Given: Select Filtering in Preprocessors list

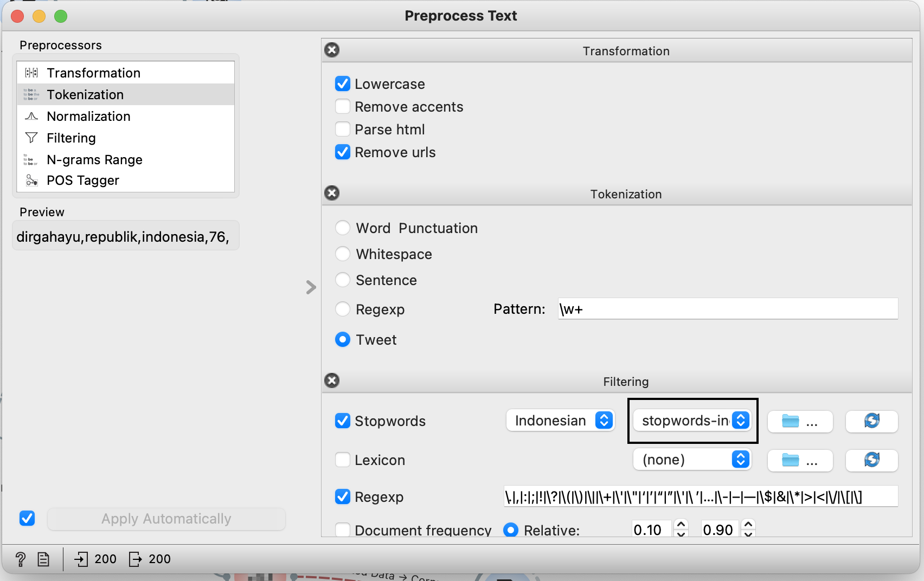Looking at the screenshot, I should click(x=126, y=138).
